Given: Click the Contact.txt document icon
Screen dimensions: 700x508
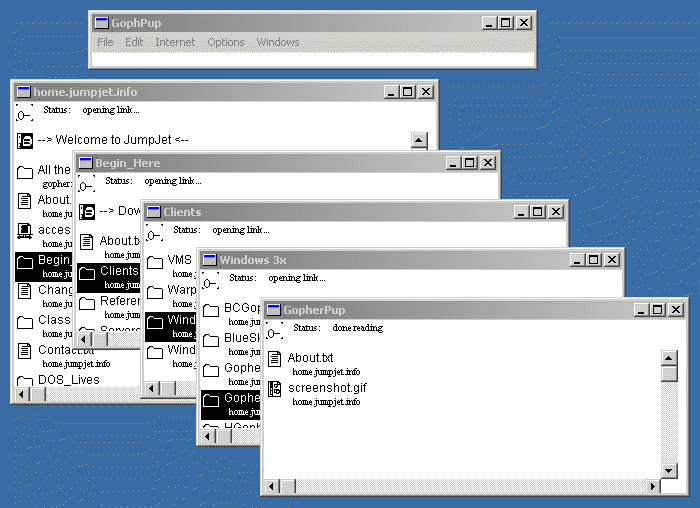Looking at the screenshot, I should coord(25,351).
